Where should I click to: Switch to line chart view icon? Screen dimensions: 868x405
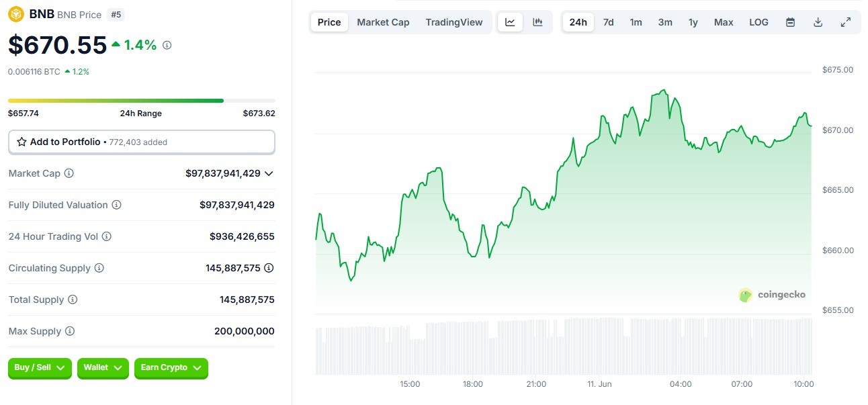pyautogui.click(x=510, y=22)
